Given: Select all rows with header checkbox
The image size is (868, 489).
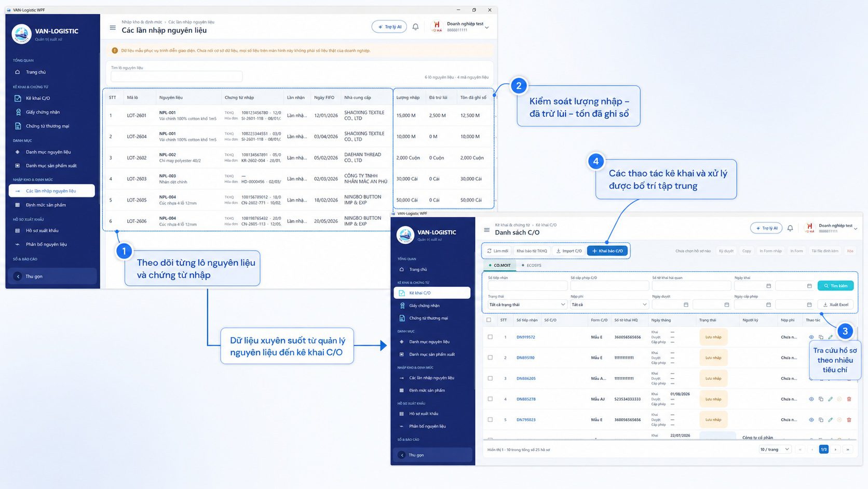Looking at the screenshot, I should tap(489, 320).
